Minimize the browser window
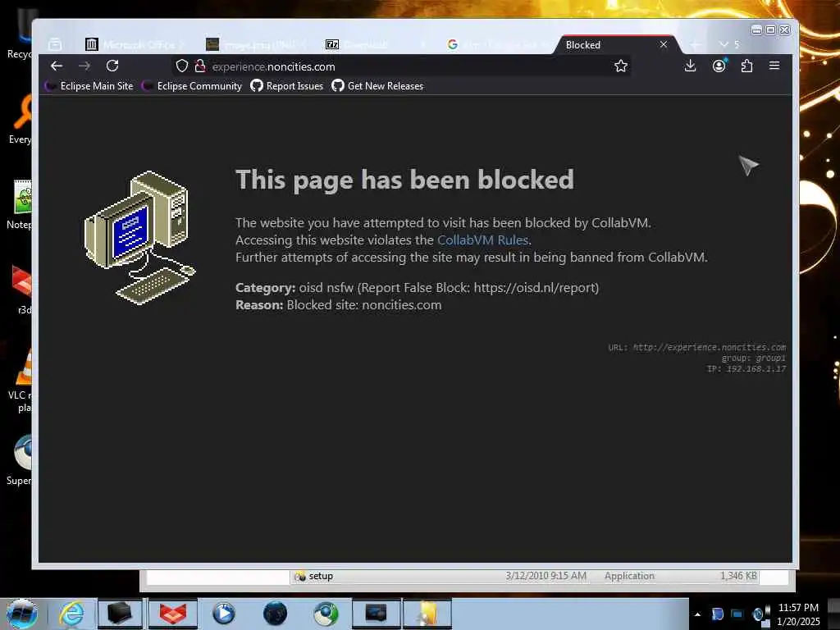This screenshot has width=840, height=630. (756, 30)
